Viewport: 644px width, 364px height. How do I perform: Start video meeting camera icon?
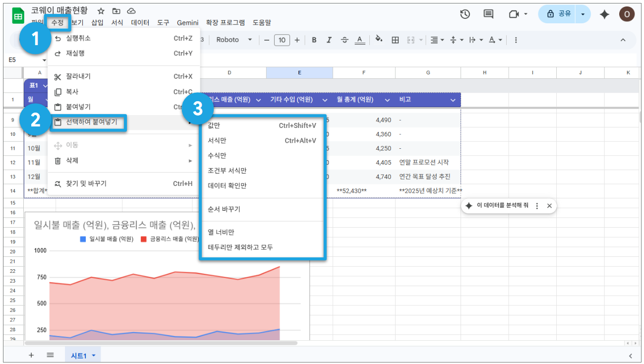coord(514,14)
